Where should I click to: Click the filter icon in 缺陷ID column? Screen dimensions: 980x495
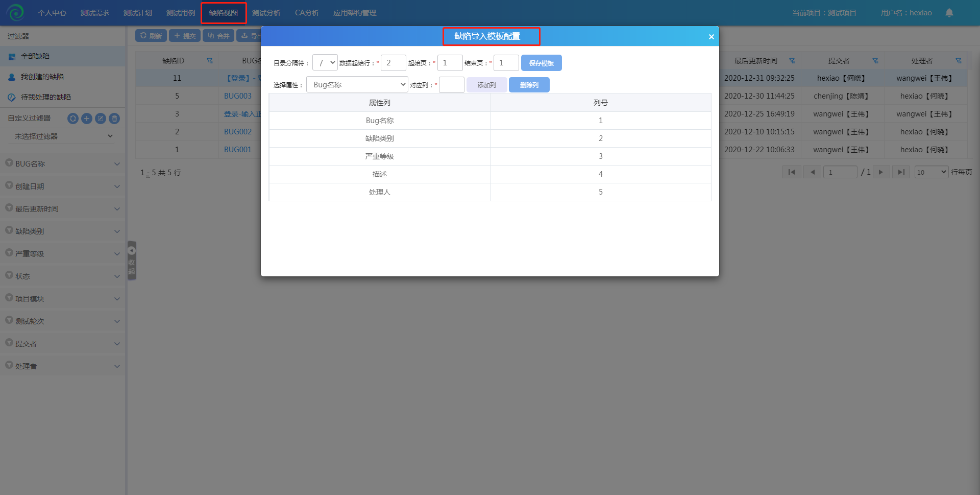(209, 61)
